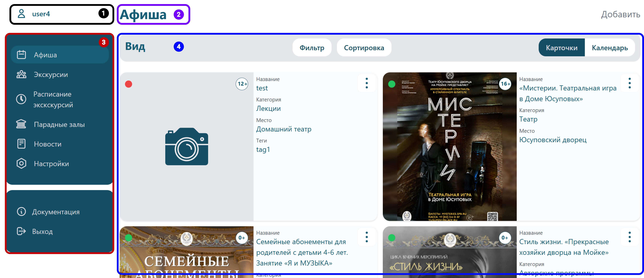
Task: Click the logout arrow icon for Выход
Action: (21, 231)
